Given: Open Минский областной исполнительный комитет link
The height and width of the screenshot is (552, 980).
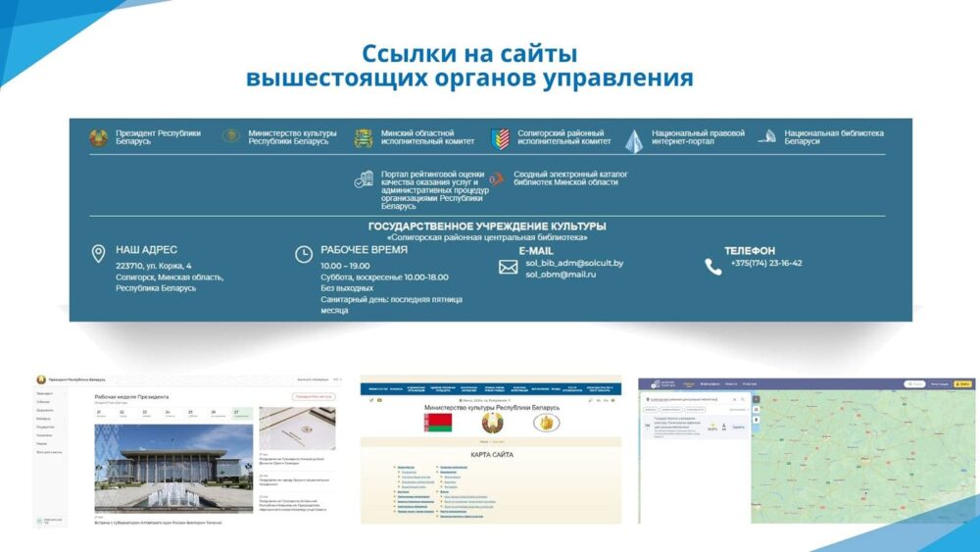Looking at the screenshot, I should pos(427,137).
